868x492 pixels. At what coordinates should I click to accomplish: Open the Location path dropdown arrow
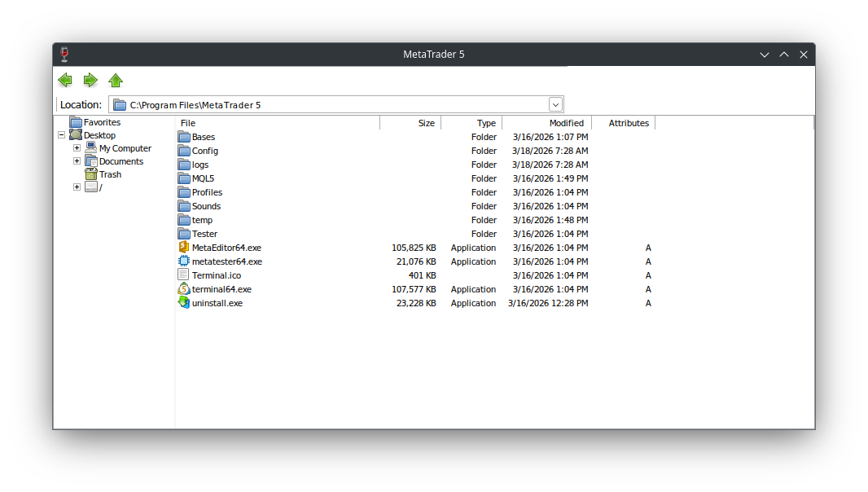click(555, 104)
